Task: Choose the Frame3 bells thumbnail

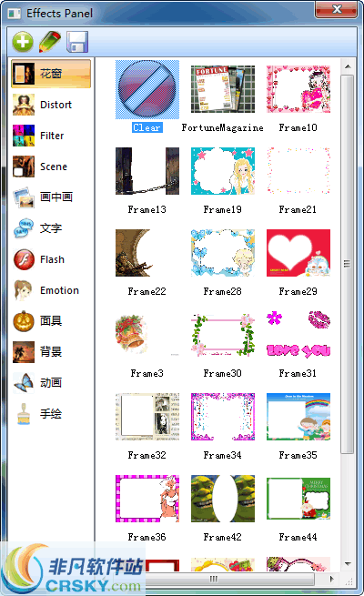Action: coord(147,335)
